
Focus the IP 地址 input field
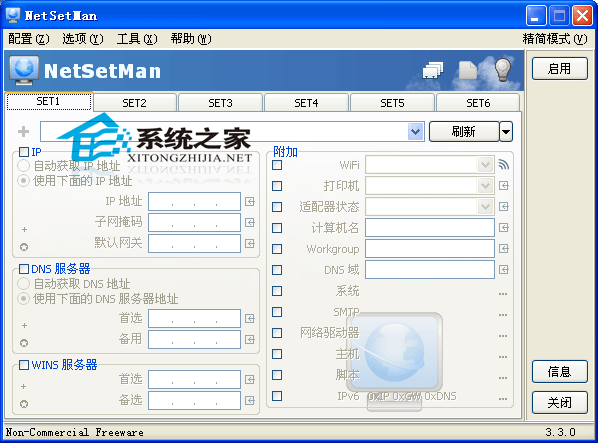[x=195, y=202]
